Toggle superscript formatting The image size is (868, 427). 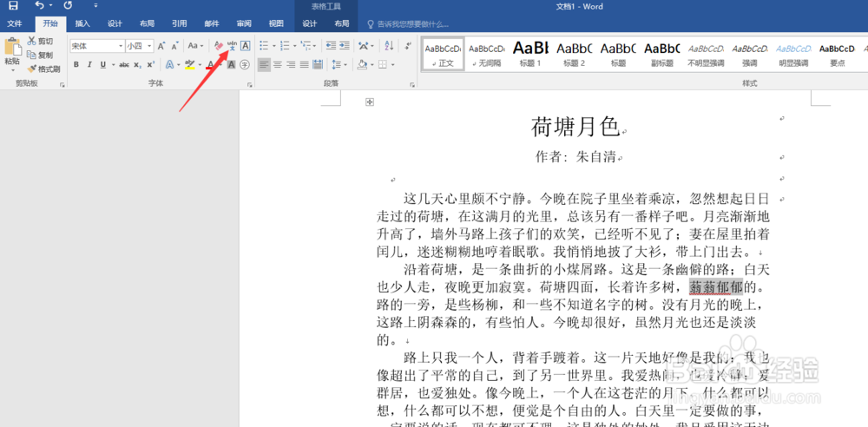pos(150,65)
